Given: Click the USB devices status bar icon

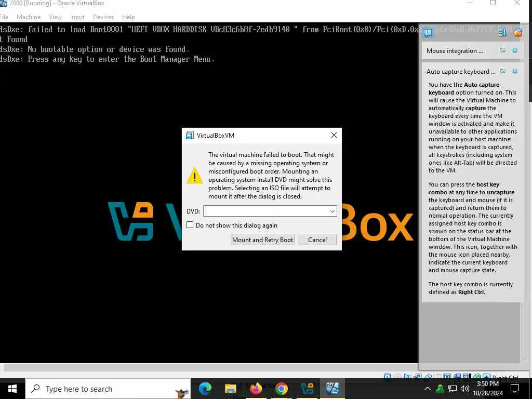Looking at the screenshot, I should (428, 376).
